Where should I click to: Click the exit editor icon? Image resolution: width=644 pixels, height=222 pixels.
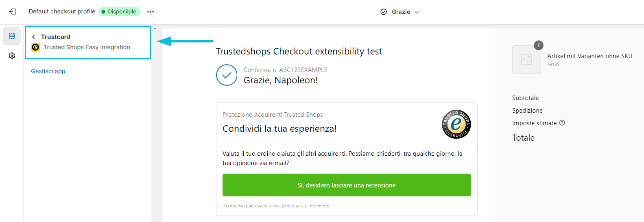[x=13, y=12]
